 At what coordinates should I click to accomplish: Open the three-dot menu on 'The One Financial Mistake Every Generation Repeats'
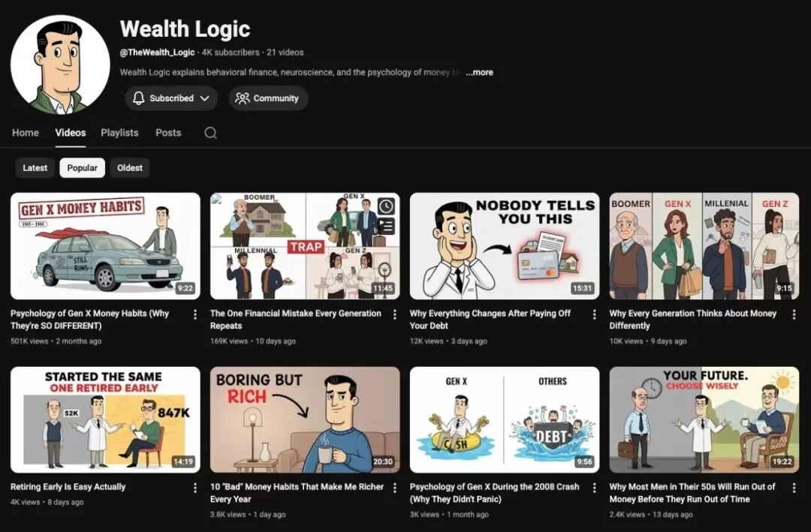[x=395, y=314]
